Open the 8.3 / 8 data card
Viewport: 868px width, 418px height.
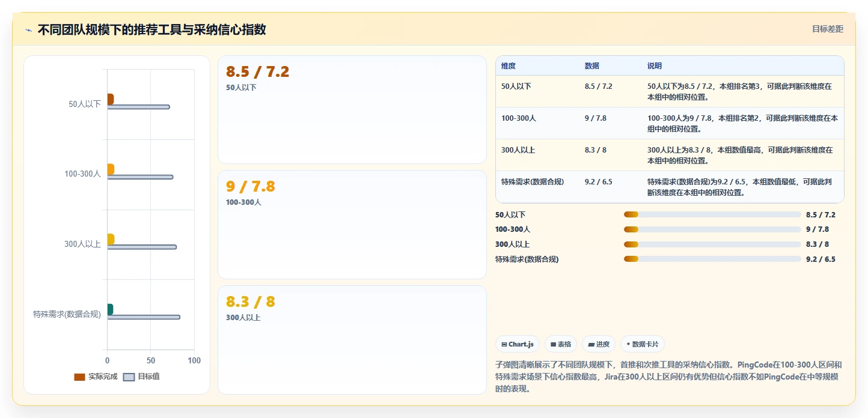[352, 340]
